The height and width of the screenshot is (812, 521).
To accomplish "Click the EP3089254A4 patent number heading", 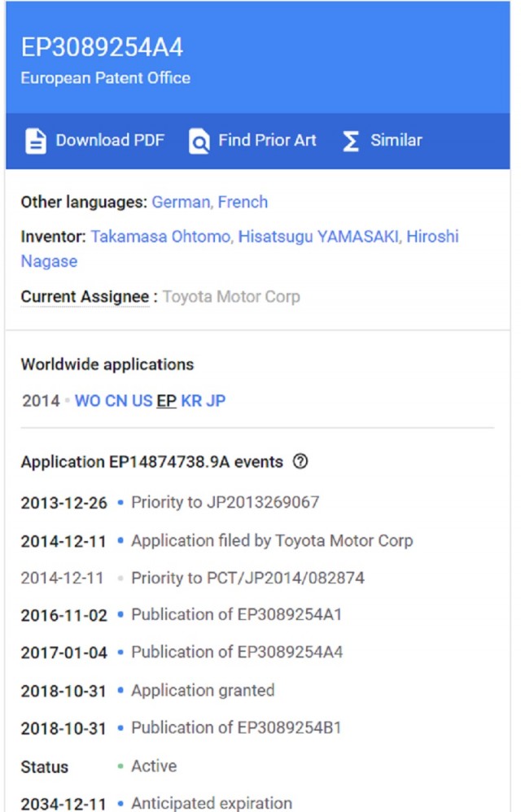I will point(102,47).
